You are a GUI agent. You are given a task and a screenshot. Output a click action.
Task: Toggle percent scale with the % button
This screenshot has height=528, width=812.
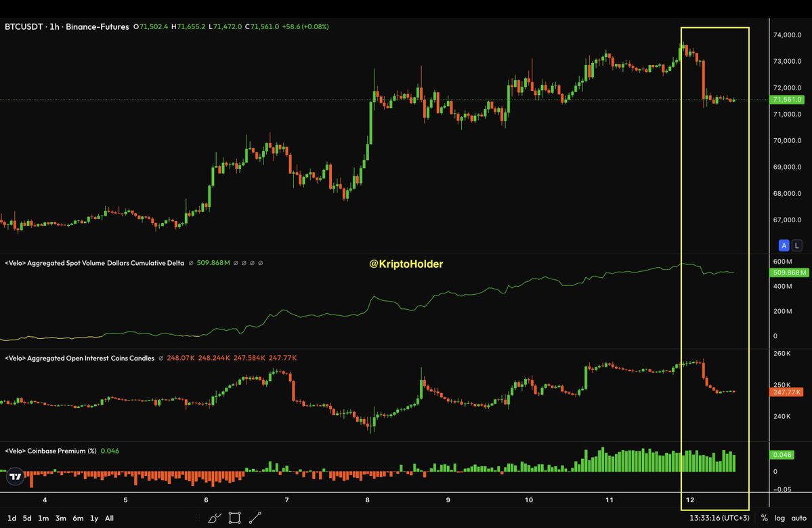(765, 518)
